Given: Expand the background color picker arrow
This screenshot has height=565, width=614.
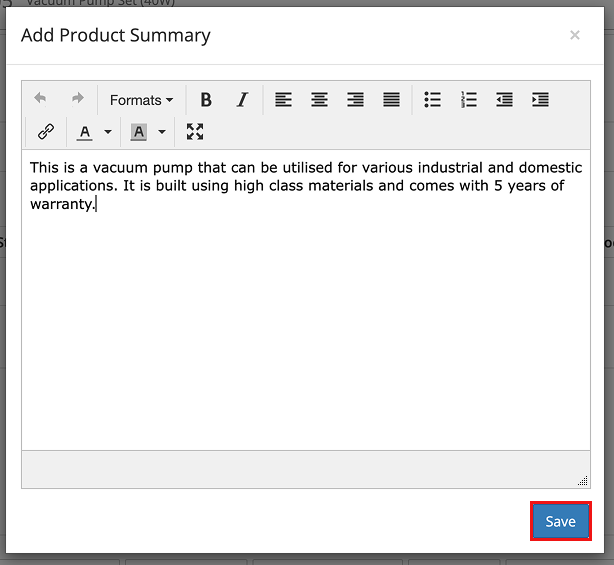Looking at the screenshot, I should coord(162,132).
